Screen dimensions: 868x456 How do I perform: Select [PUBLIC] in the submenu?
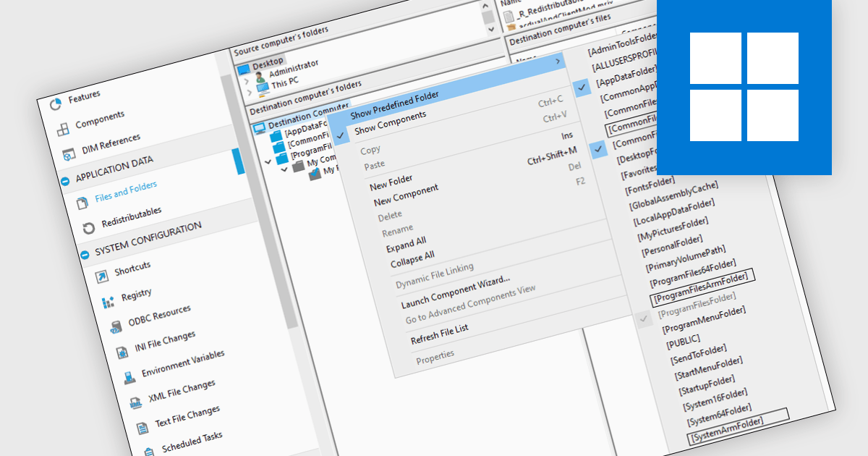[x=684, y=340]
